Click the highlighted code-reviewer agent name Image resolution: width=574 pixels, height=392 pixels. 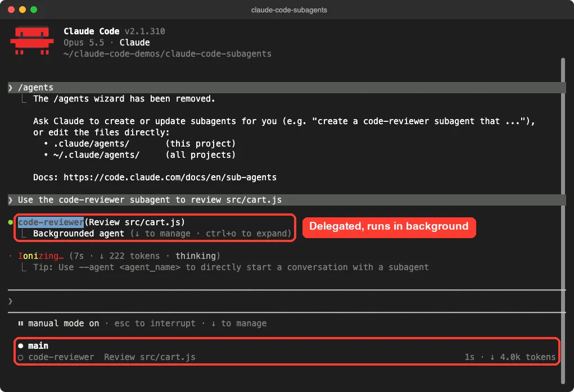point(51,222)
